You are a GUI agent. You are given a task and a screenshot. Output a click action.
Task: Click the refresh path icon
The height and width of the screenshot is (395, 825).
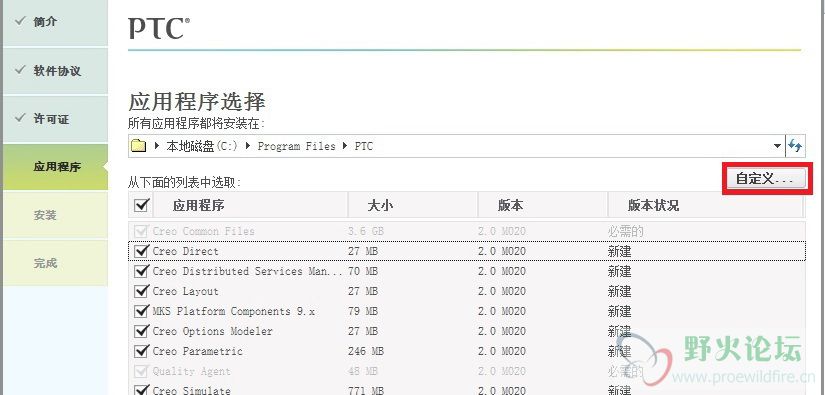tap(794, 146)
